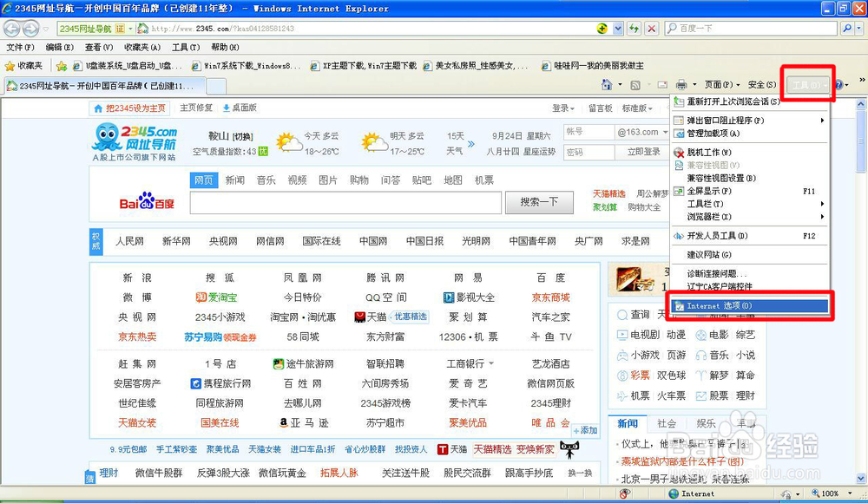Click the red X stop loading icon

(652, 29)
